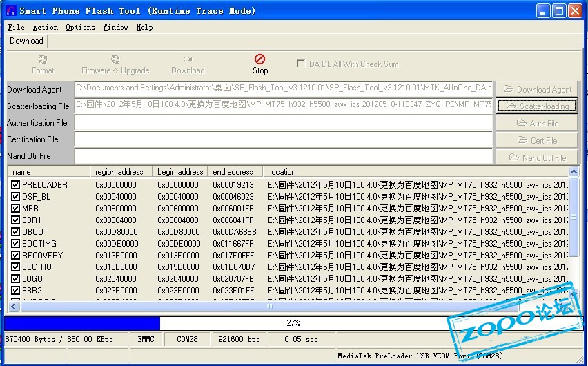Viewport: 588px width, 366px height.
Task: Click the 921600 bps status cell
Action: 239,339
